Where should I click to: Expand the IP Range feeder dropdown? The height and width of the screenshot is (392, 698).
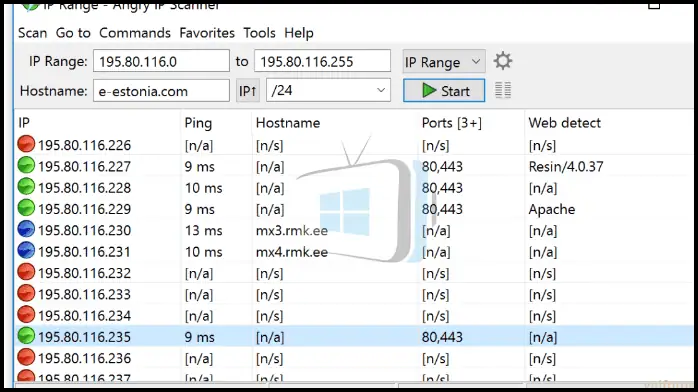(x=444, y=61)
